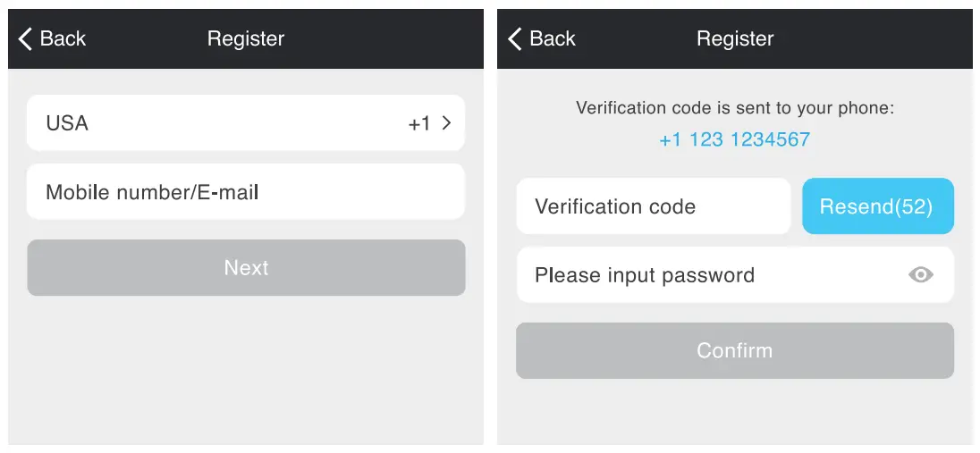Click the back arrow on the left Register screen
This screenshot has height=453, width=980.
(25, 38)
